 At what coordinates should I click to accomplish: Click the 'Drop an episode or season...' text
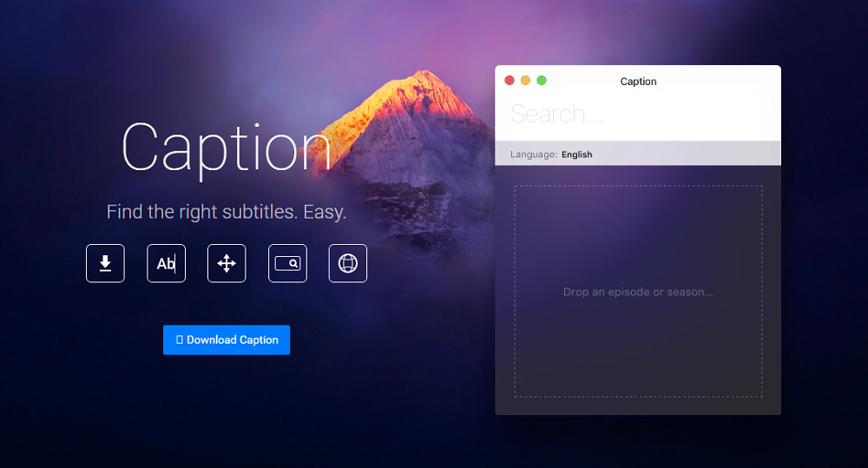[x=638, y=292]
